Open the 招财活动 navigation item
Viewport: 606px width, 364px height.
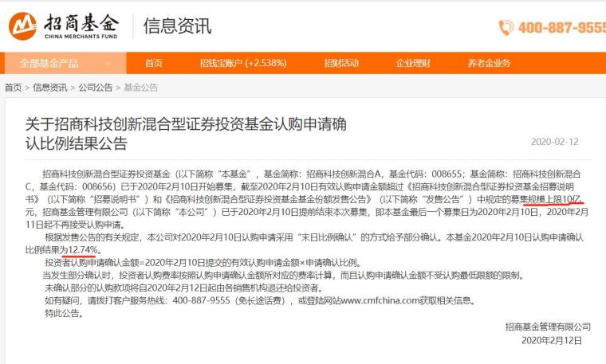(341, 63)
